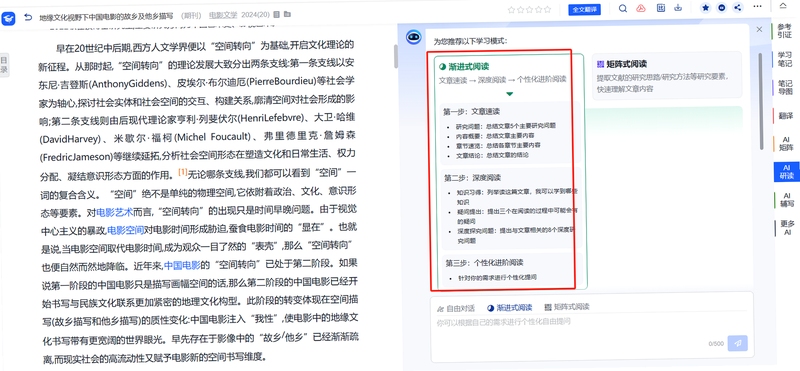Close the AI study panel
The width and height of the screenshot is (800, 371).
759,30
